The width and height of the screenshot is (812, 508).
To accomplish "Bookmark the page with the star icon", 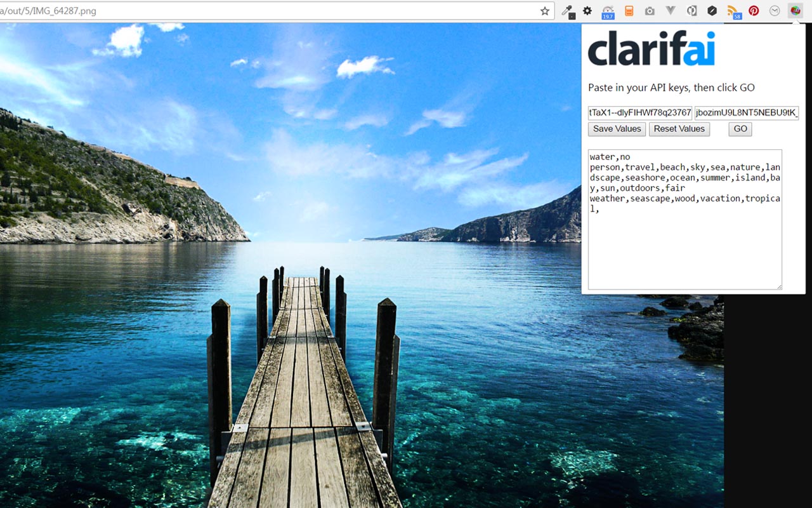I will 544,11.
